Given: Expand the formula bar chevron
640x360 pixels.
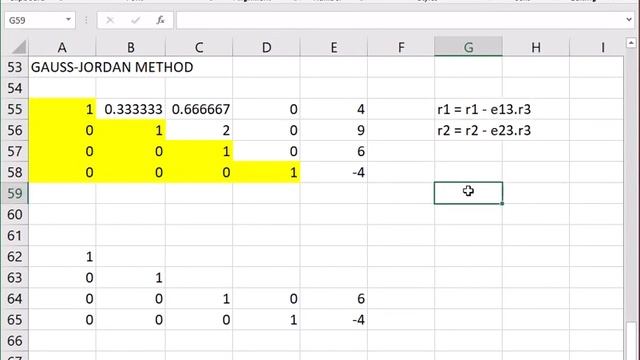Looking at the screenshot, I should pos(629,20).
